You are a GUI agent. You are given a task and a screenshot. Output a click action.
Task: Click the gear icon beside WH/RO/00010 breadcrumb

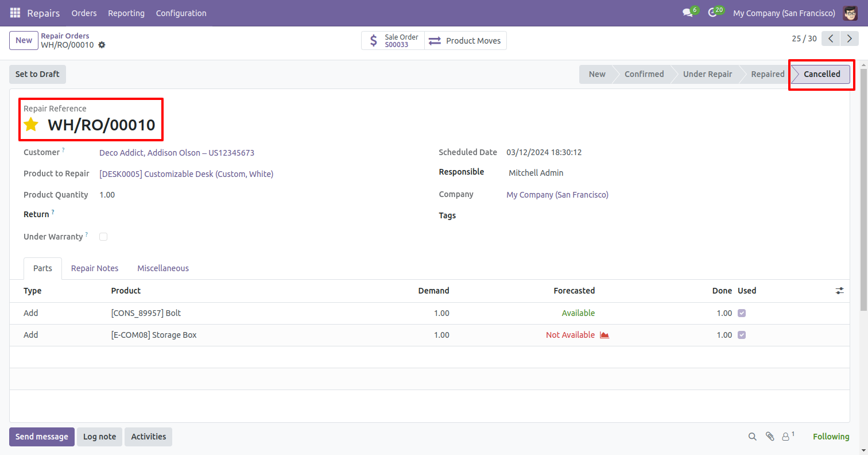(102, 45)
